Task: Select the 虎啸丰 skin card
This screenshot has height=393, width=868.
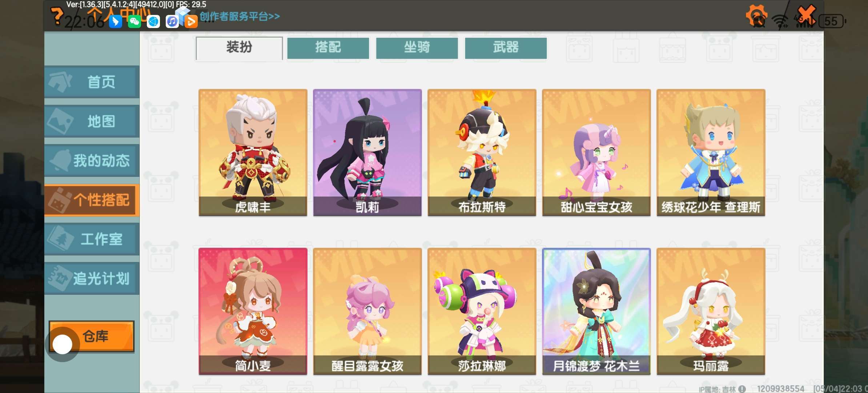Action: click(x=253, y=152)
